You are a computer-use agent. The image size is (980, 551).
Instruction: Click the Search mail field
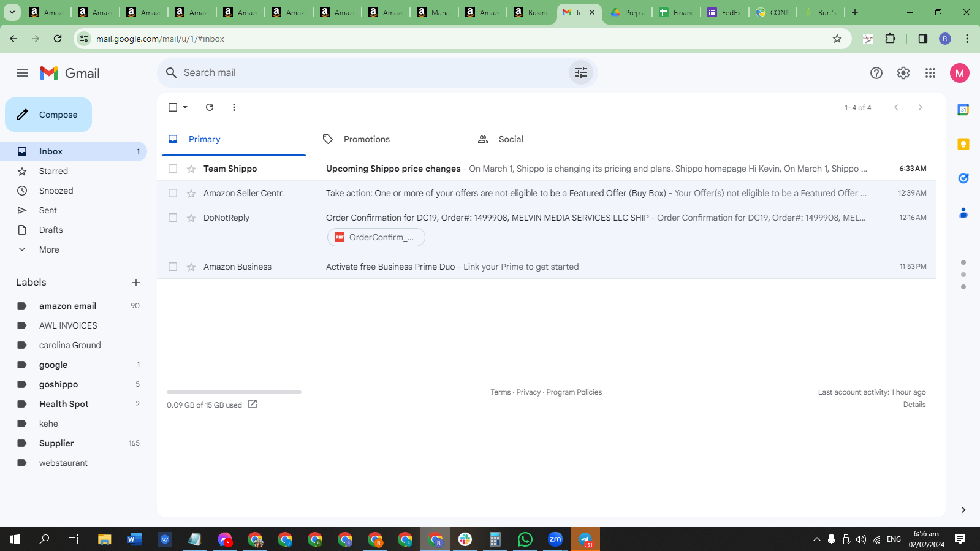pyautogui.click(x=377, y=73)
